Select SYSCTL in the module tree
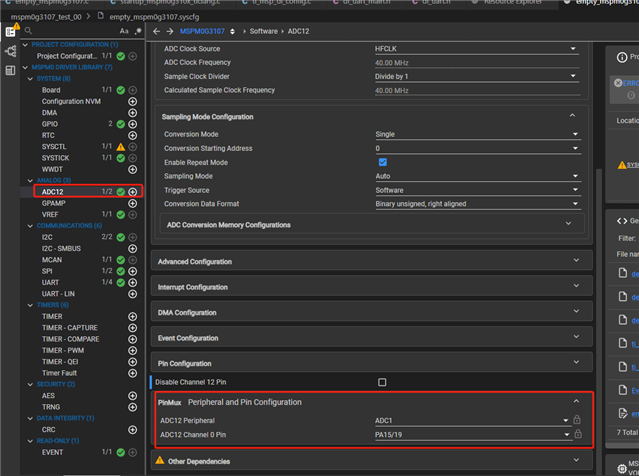 [x=56, y=146]
